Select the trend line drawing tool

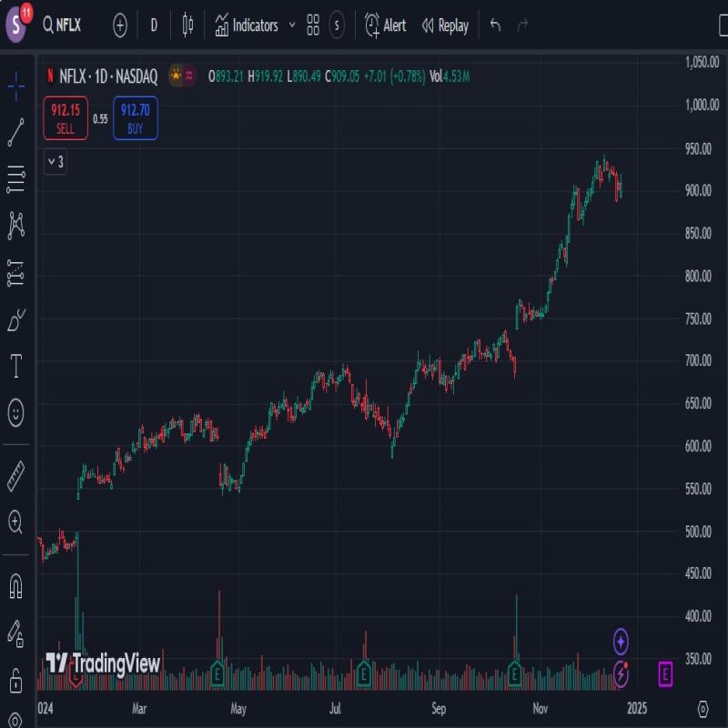15,132
